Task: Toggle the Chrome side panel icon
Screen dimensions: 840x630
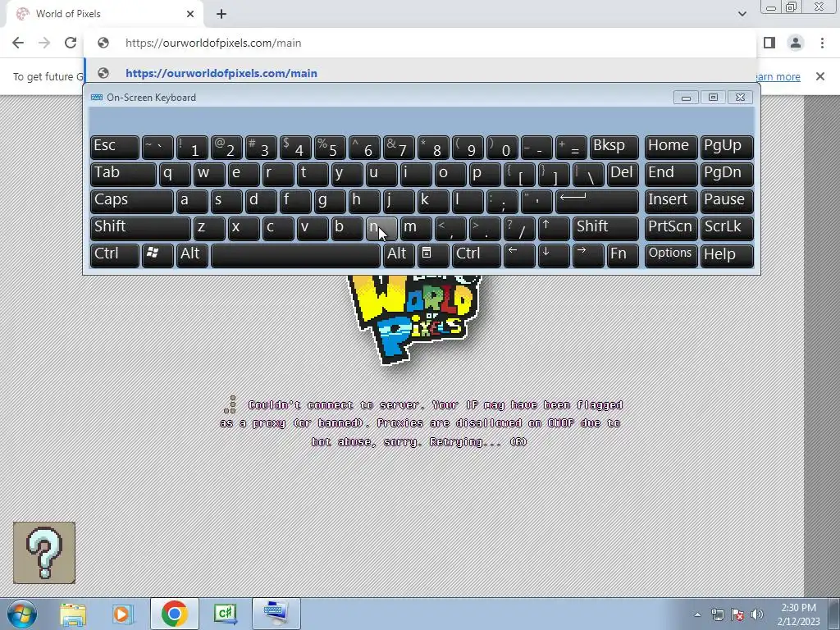Action: coord(769,43)
